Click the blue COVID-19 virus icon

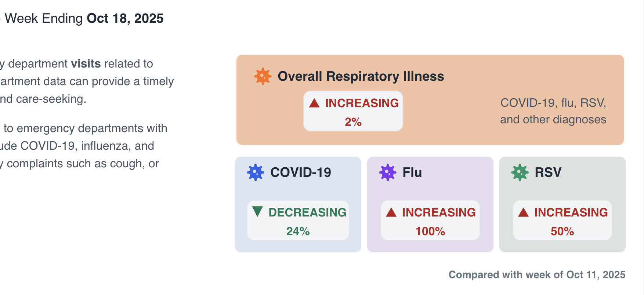[256, 172]
